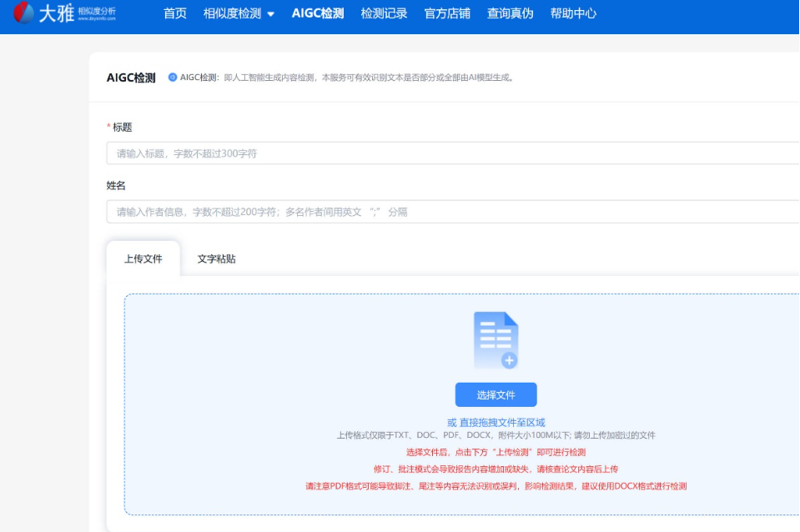Click the red-starred 标题 field label
Image resolution: width=800 pixels, height=532 pixels.
[x=122, y=128]
